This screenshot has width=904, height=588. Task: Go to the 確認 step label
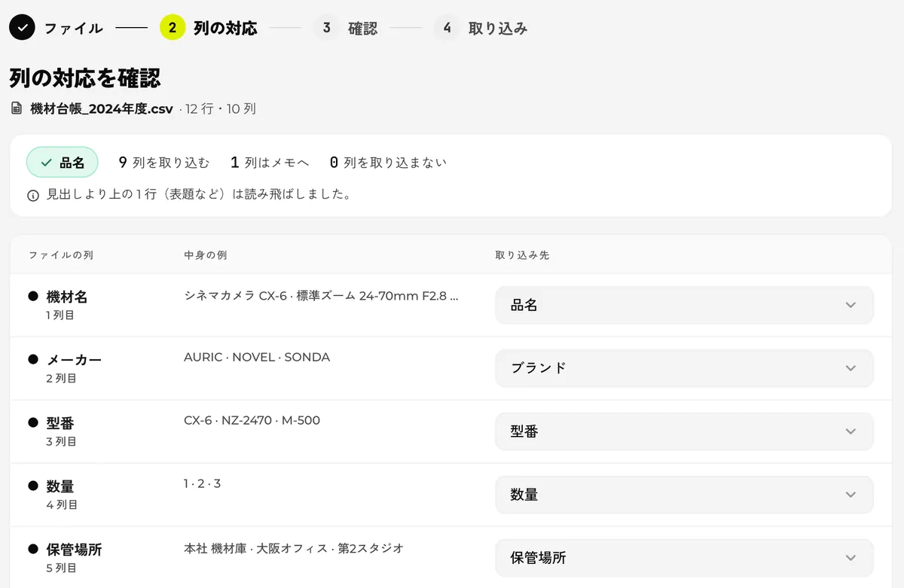[x=362, y=29]
